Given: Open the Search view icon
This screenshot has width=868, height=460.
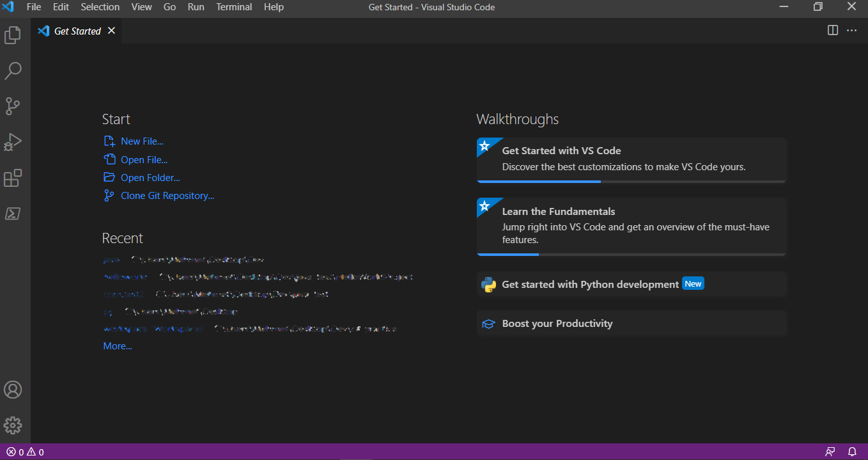Looking at the screenshot, I should [x=13, y=70].
